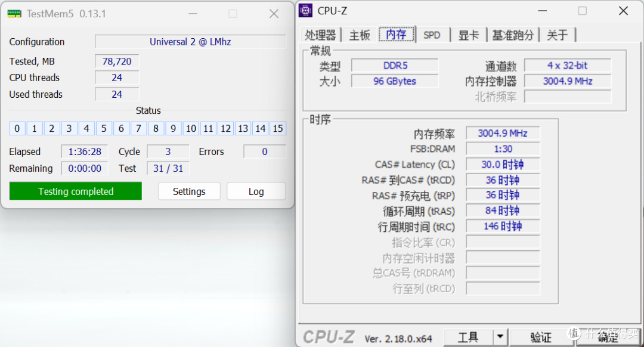Select thread status box 1
This screenshot has height=347, width=644.
34,129
